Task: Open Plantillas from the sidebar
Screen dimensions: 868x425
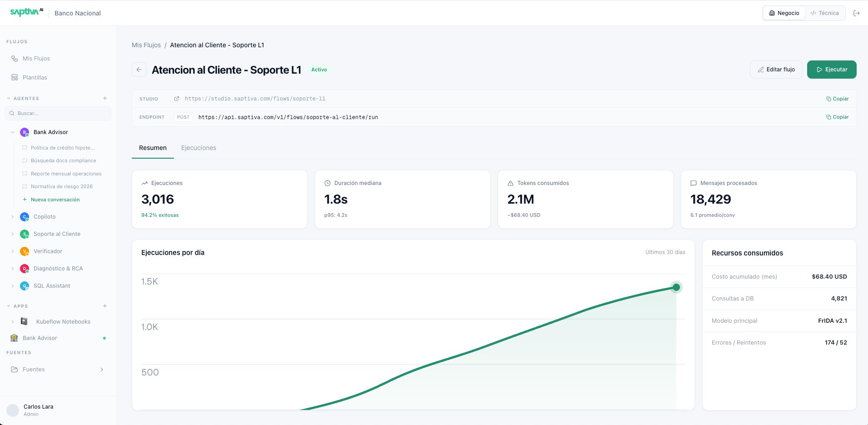Action: point(35,77)
